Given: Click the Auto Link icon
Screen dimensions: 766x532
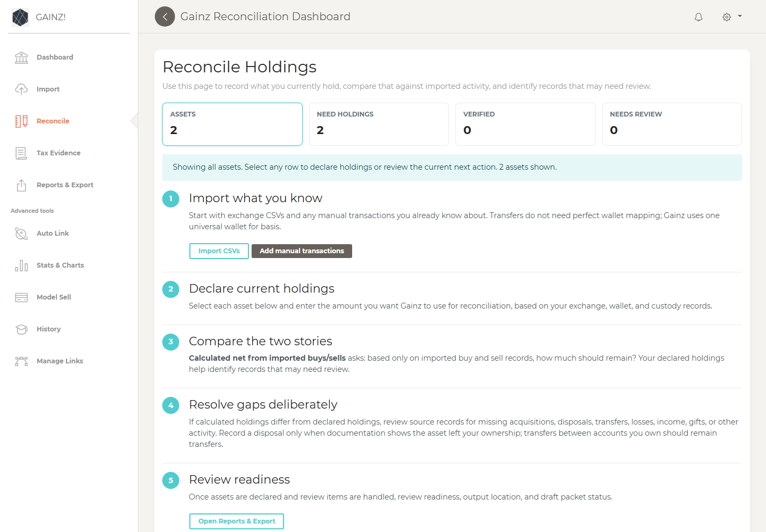Looking at the screenshot, I should tap(21, 234).
